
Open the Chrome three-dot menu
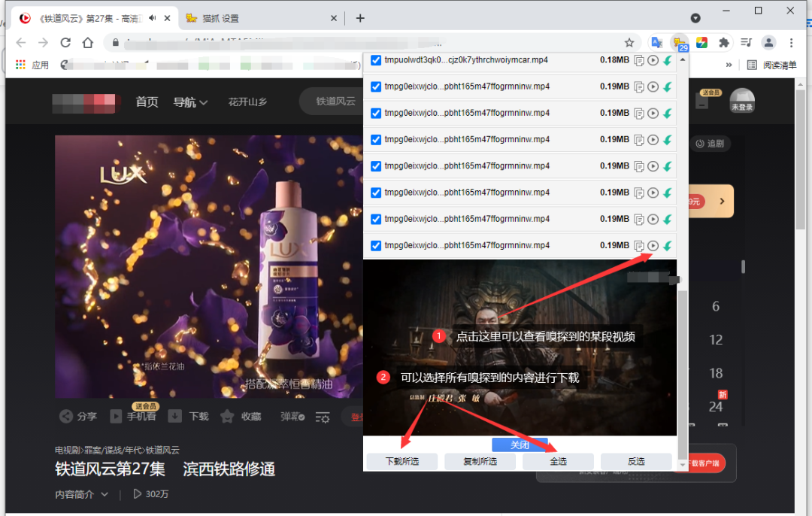tap(791, 43)
